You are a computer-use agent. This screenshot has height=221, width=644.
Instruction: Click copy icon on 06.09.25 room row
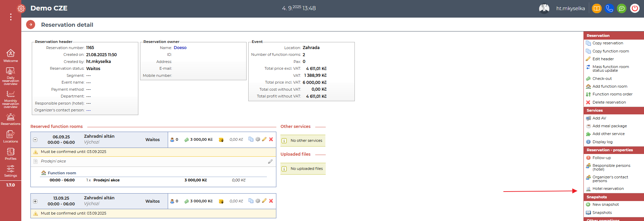251,139
